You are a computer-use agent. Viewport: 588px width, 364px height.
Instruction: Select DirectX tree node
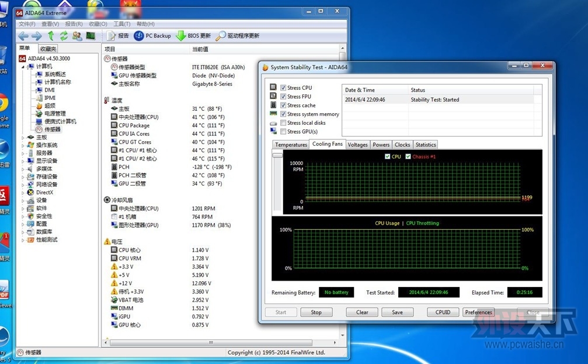tap(44, 192)
